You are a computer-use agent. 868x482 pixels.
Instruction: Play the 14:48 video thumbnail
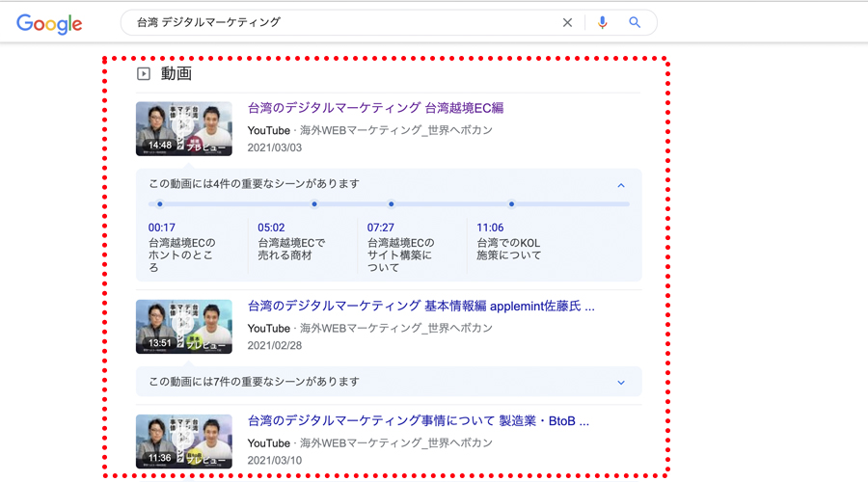(x=184, y=128)
